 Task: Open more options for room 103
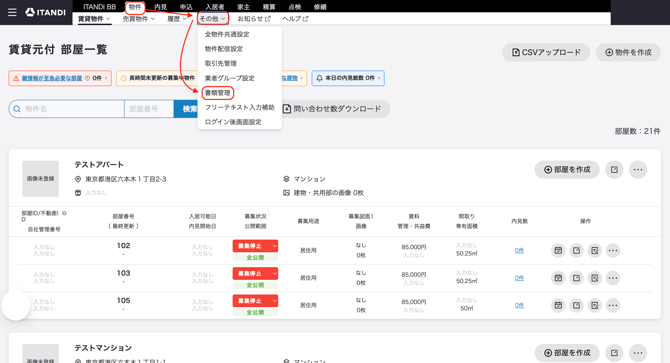(x=613, y=278)
